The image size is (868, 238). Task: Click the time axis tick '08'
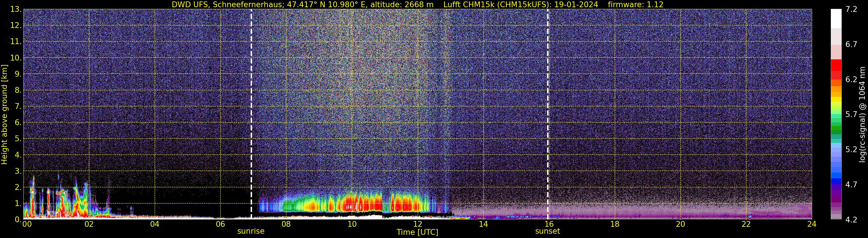(x=286, y=224)
